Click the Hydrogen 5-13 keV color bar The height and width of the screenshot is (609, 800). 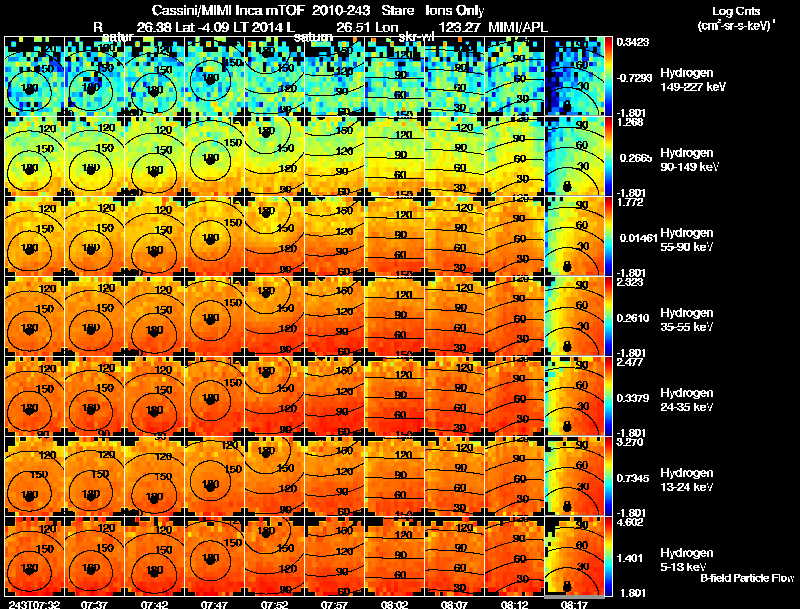pyautogui.click(x=610, y=556)
